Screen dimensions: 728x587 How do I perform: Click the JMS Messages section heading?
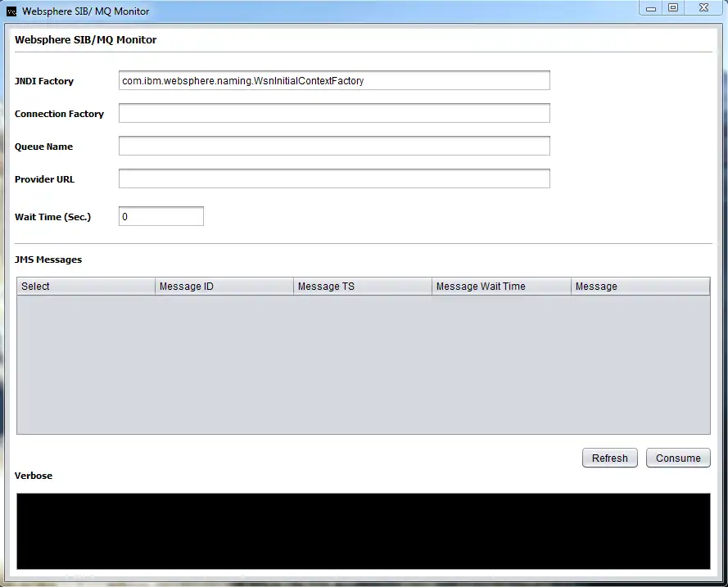[48, 260]
